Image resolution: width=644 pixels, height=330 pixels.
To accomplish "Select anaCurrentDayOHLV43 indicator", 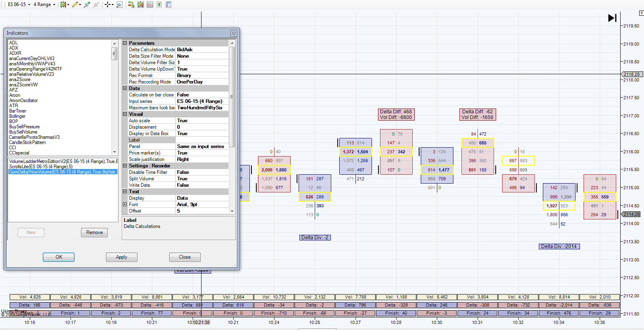I will click(32, 58).
